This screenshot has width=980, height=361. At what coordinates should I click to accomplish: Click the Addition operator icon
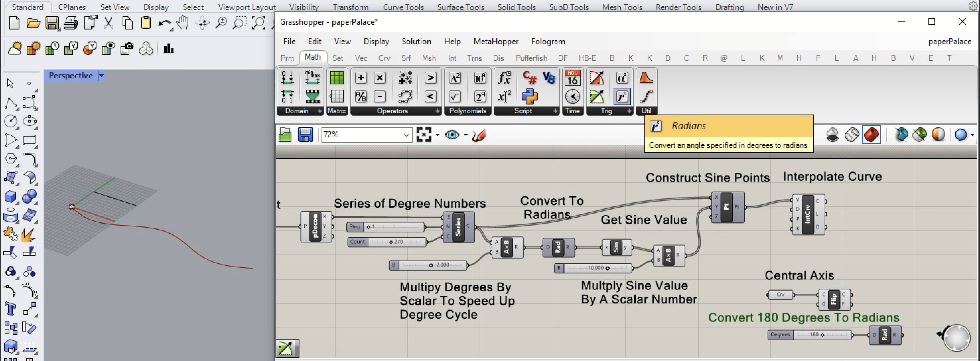[361, 78]
